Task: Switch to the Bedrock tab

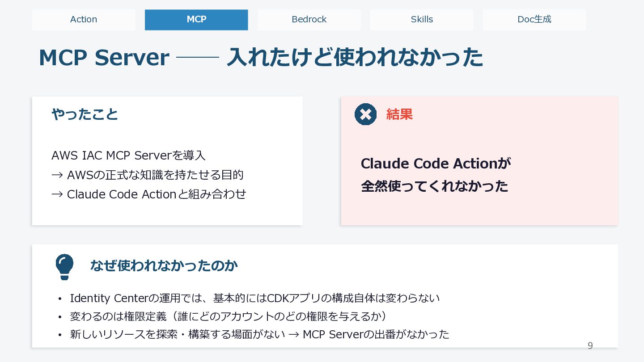Action: [309, 20]
